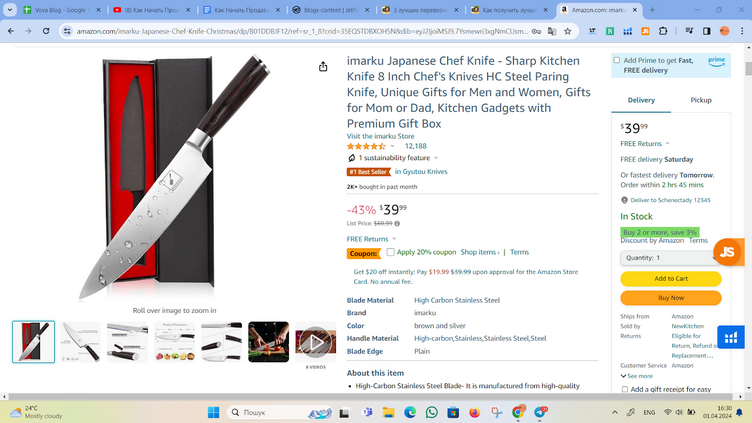Switch to the Blogs-content browser tab

tap(330, 10)
